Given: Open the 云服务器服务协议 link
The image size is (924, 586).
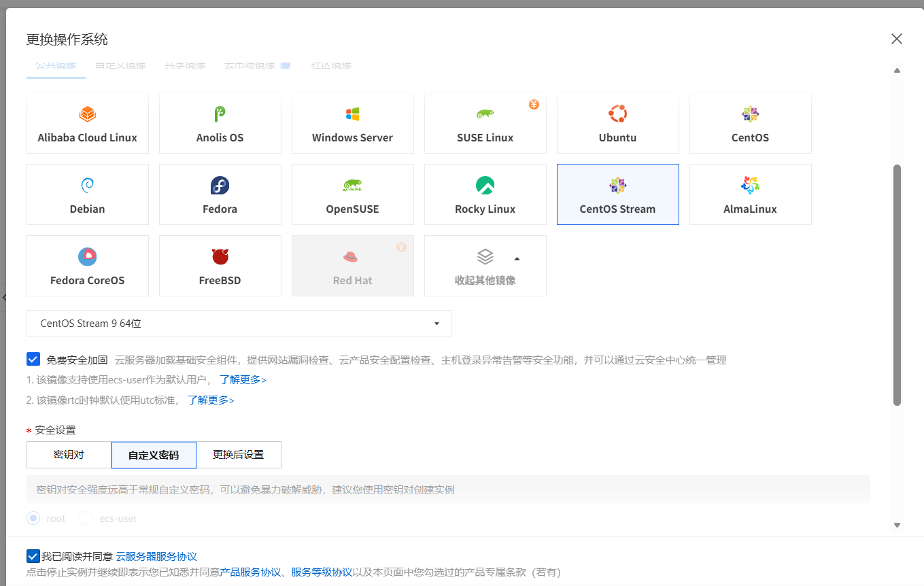Looking at the screenshot, I should pyautogui.click(x=156, y=556).
